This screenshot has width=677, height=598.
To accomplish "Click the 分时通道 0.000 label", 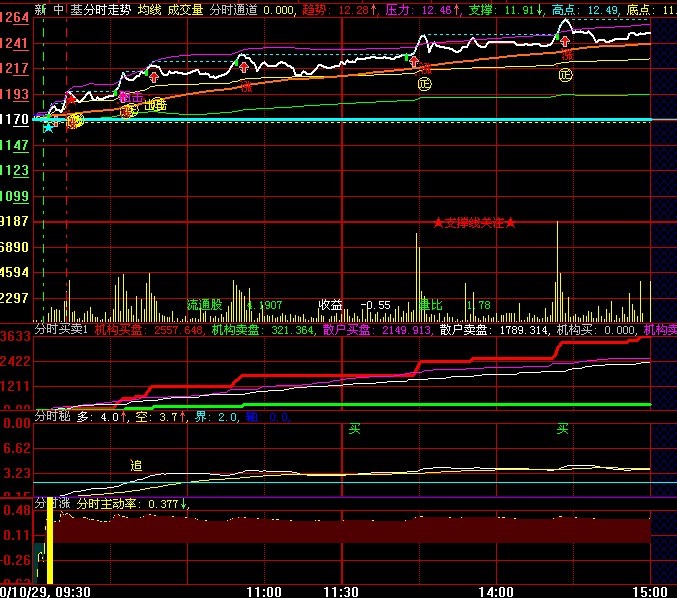I will click(x=253, y=9).
